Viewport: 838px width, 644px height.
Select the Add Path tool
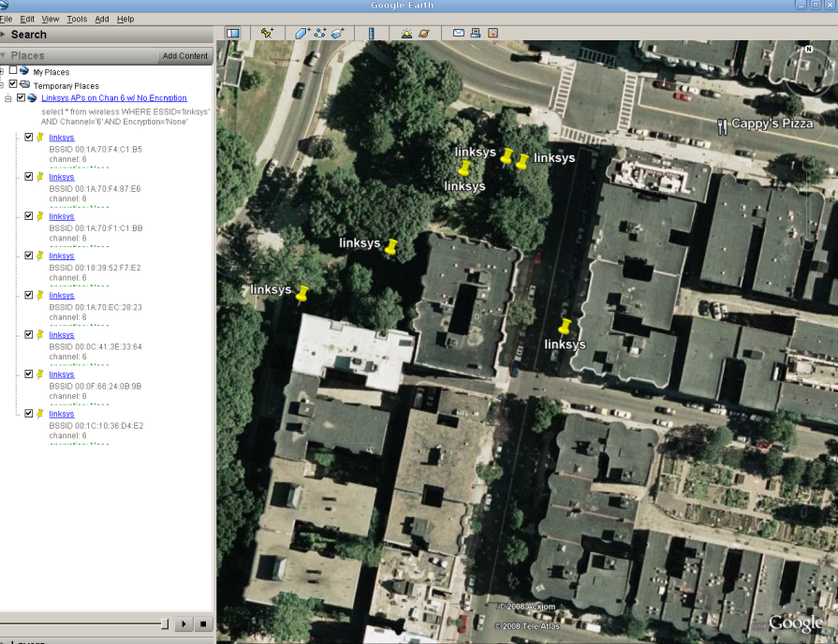(x=320, y=33)
